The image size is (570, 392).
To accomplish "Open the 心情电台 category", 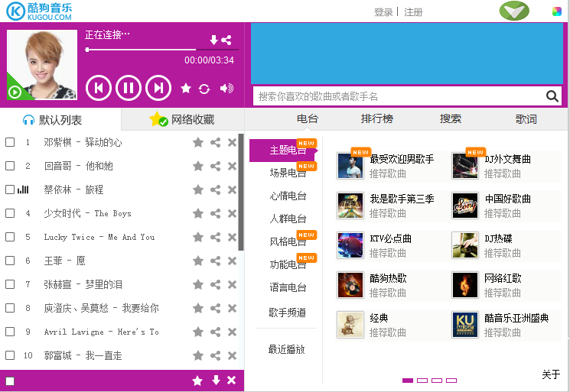I will tap(288, 196).
